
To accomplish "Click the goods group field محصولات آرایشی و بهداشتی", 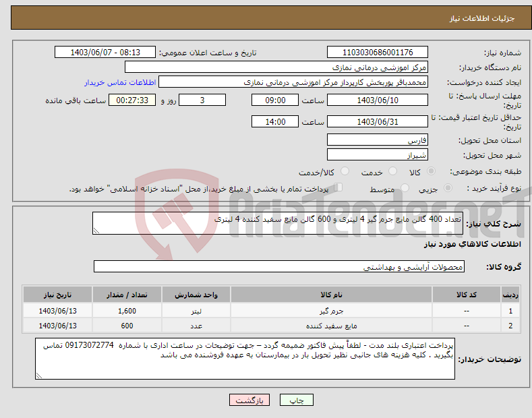I will click(x=279, y=267).
